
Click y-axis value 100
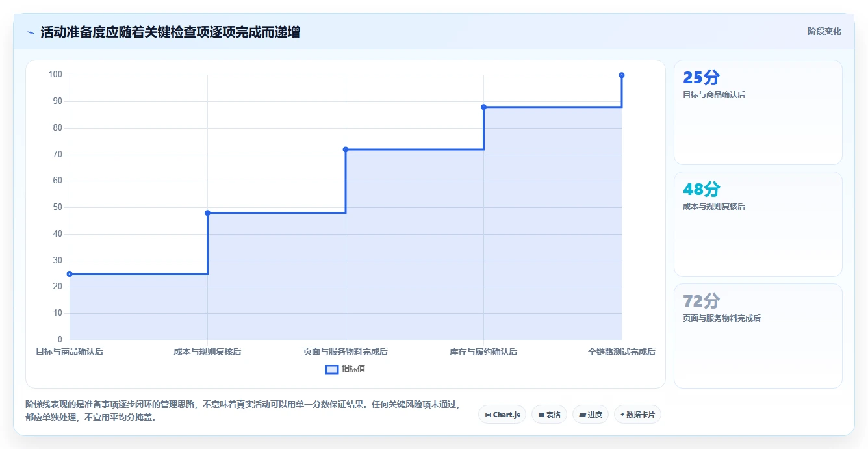pyautogui.click(x=56, y=75)
